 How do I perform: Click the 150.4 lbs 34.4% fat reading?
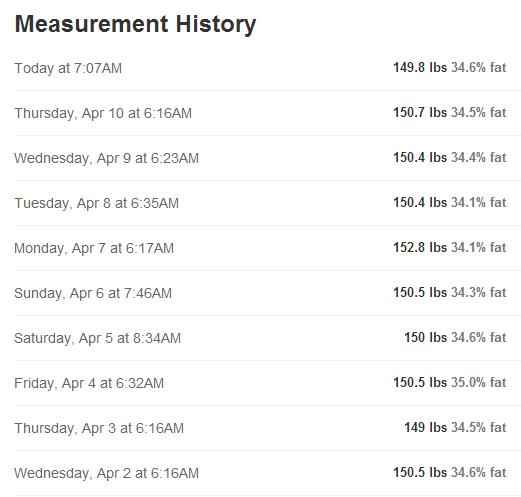coord(450,157)
